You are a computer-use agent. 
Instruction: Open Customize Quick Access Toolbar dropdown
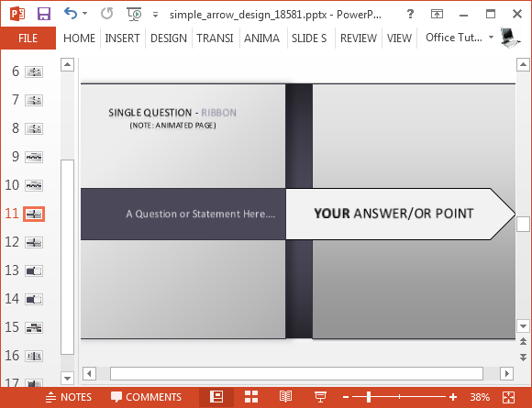point(155,15)
